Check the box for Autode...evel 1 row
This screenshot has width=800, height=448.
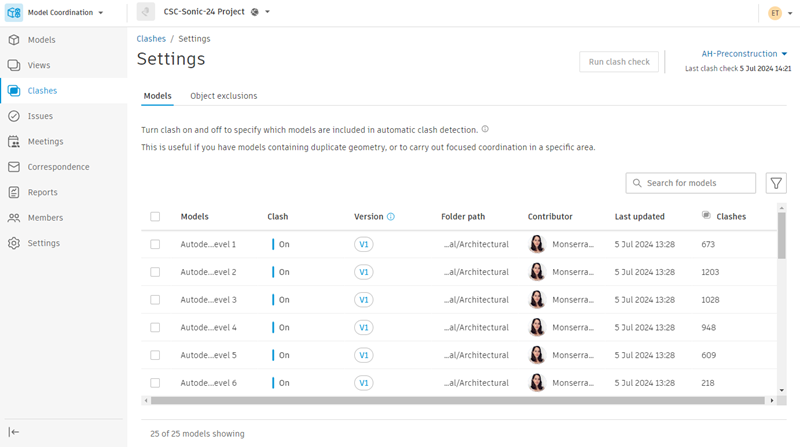155,244
